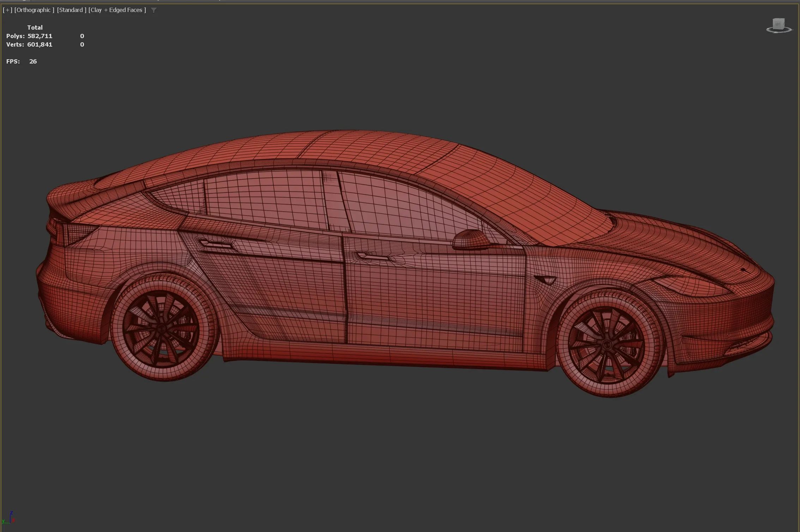Click the car's side mirror
The image size is (800, 532).
coord(472,240)
